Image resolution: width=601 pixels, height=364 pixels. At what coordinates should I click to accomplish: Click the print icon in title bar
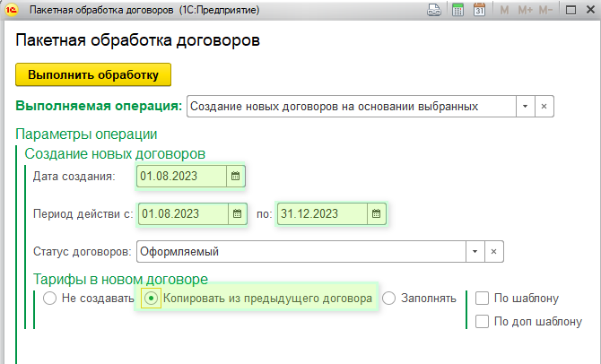click(x=434, y=11)
